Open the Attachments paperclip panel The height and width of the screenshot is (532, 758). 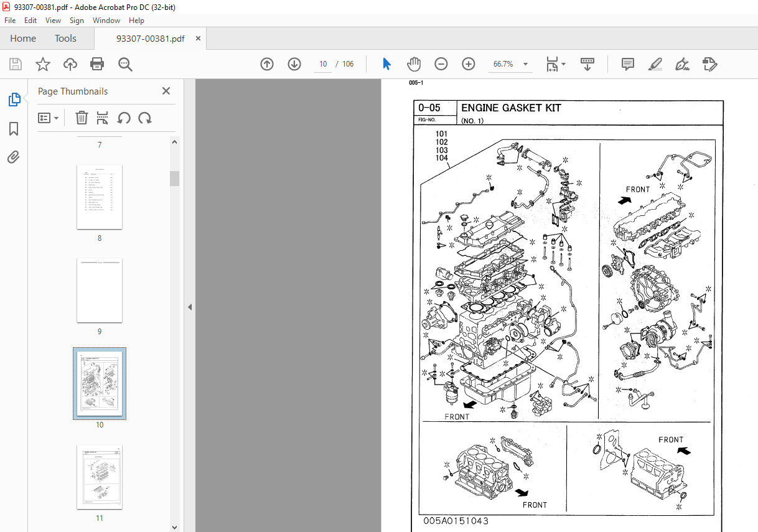tap(14, 157)
